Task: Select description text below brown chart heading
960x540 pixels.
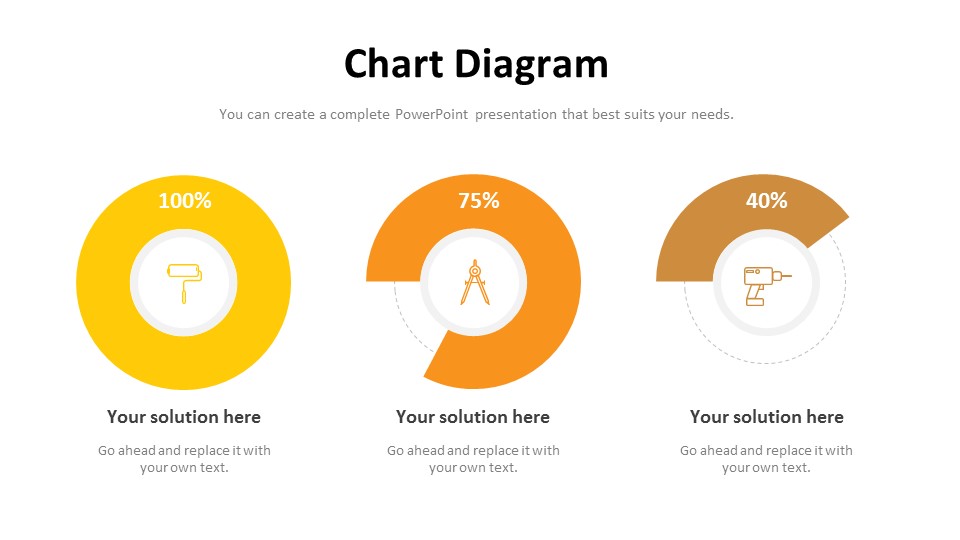Action: [x=766, y=459]
